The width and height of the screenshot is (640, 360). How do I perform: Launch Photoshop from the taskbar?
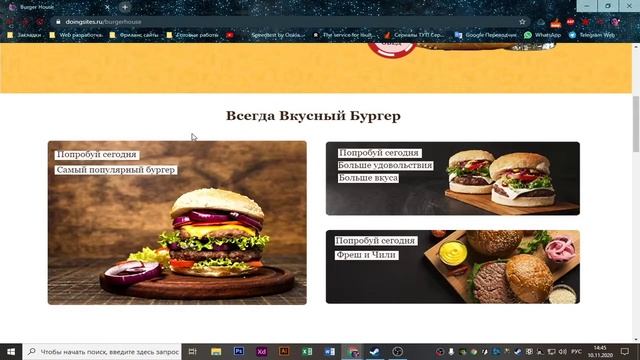(x=239, y=351)
